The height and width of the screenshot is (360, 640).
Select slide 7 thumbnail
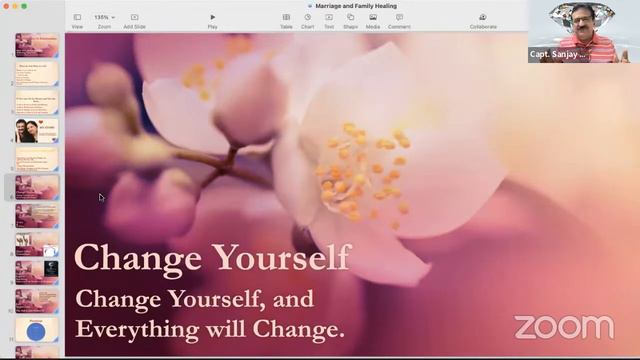click(x=37, y=216)
